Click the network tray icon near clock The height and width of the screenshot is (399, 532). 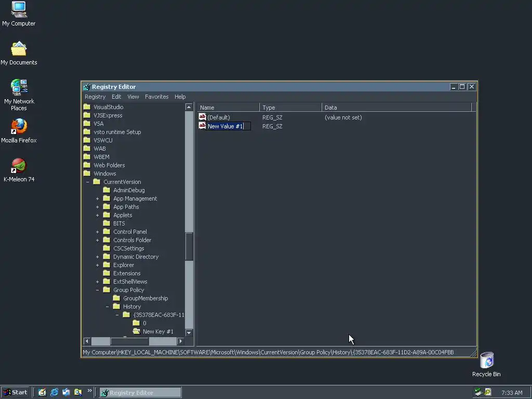478,392
